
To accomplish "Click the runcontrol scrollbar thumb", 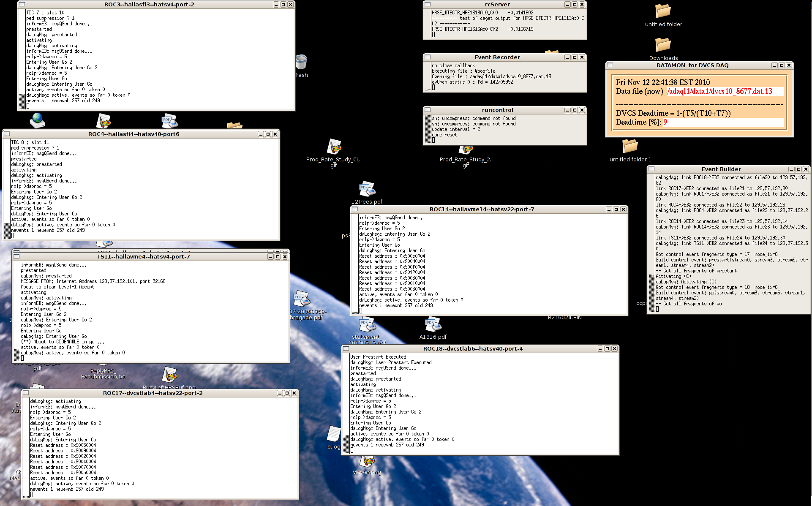I will pyautogui.click(x=428, y=129).
